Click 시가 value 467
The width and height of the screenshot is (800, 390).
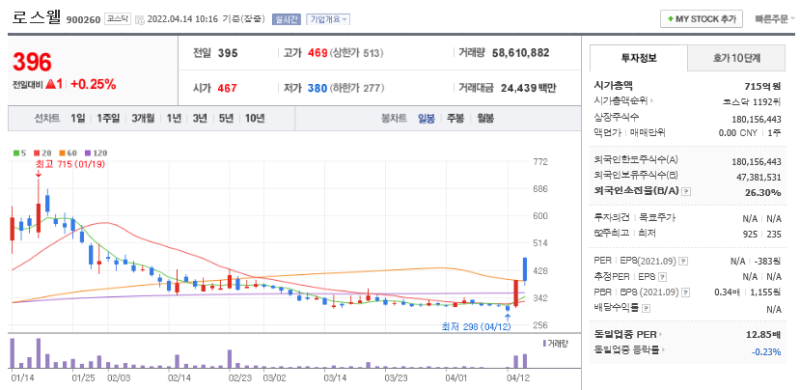(228, 88)
